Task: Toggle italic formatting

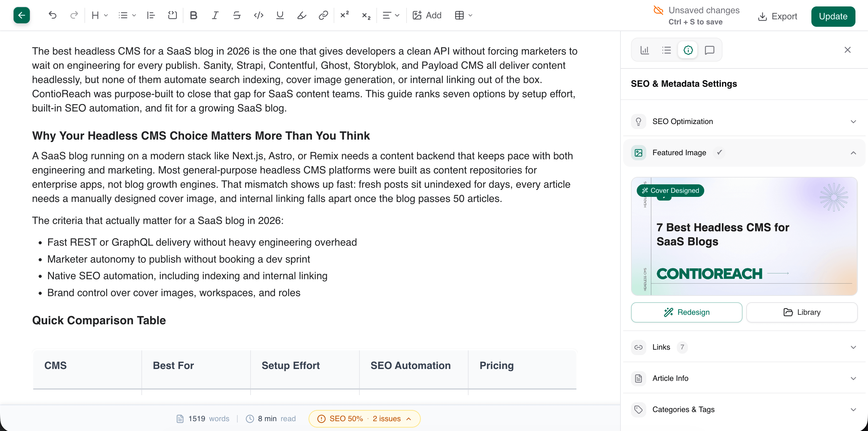Action: click(215, 15)
